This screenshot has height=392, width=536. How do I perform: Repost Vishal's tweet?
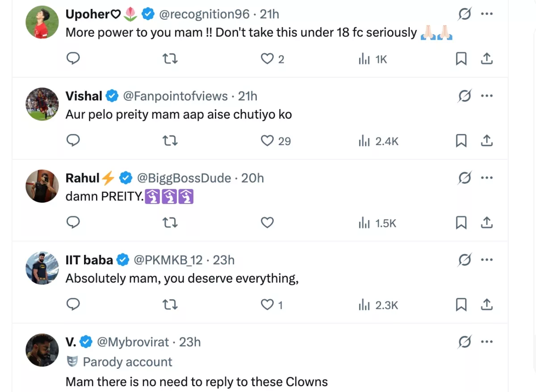click(170, 141)
